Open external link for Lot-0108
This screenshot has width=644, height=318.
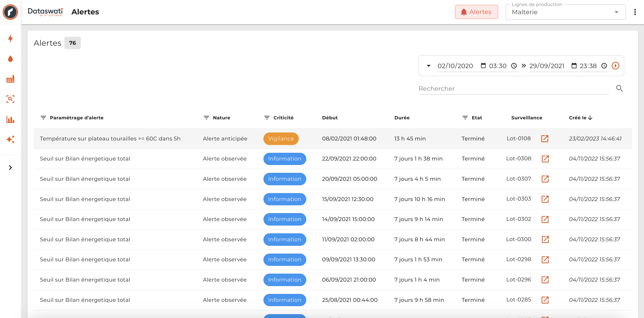[x=545, y=139]
